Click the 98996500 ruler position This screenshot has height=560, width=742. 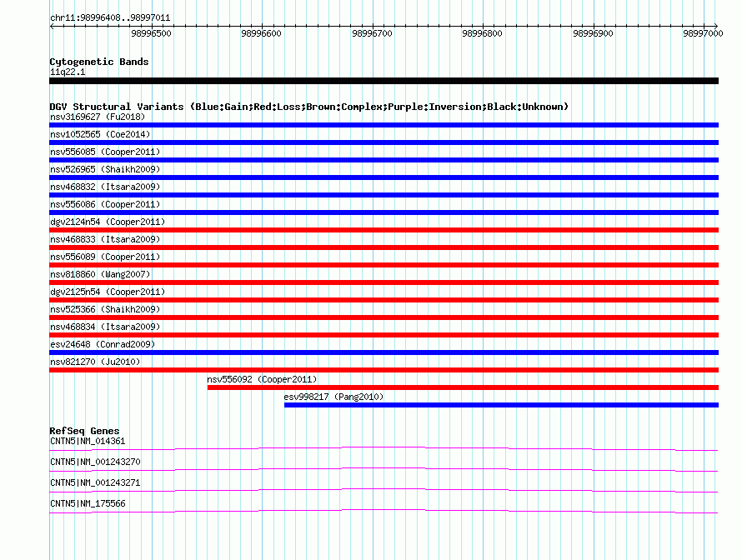(x=152, y=33)
